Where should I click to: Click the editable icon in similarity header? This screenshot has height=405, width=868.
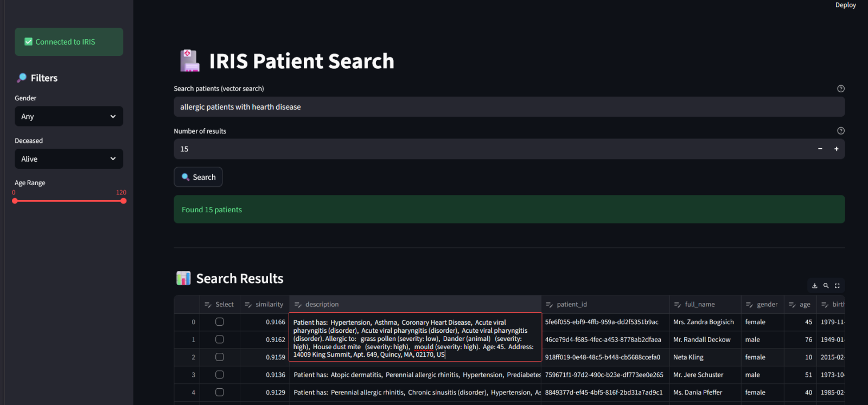[x=248, y=305]
